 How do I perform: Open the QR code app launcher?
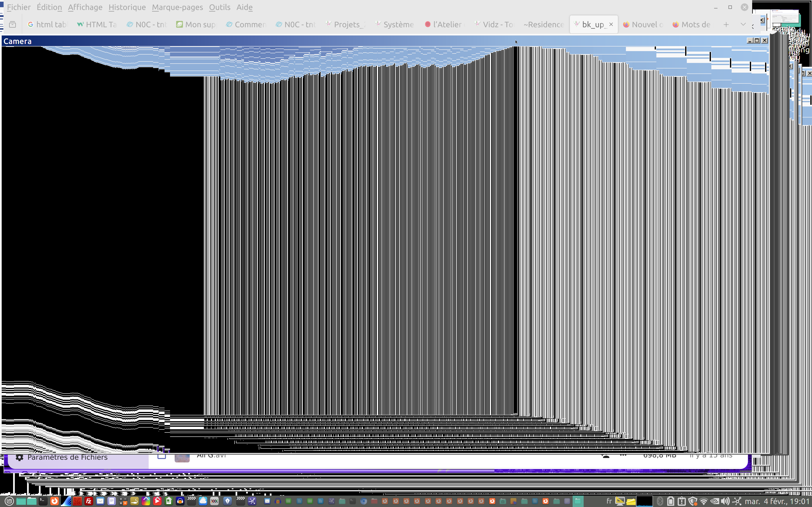coord(78,501)
